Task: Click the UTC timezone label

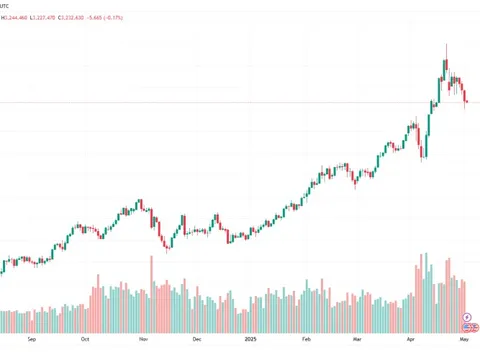Action: 4,6
